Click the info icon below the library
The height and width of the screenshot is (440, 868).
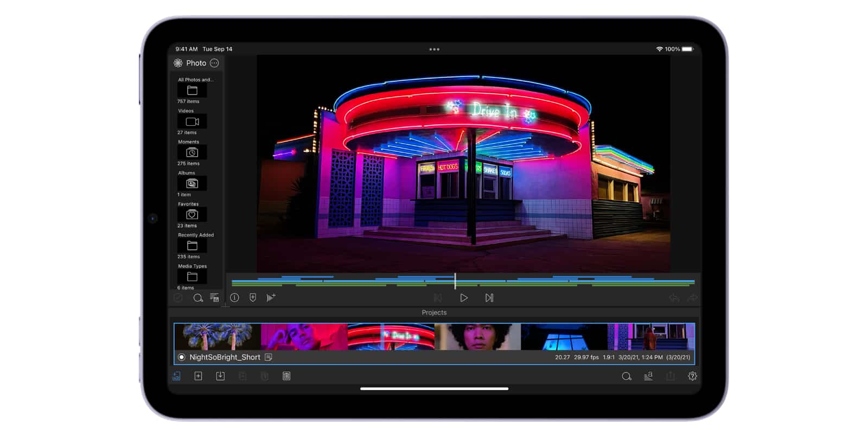click(234, 298)
